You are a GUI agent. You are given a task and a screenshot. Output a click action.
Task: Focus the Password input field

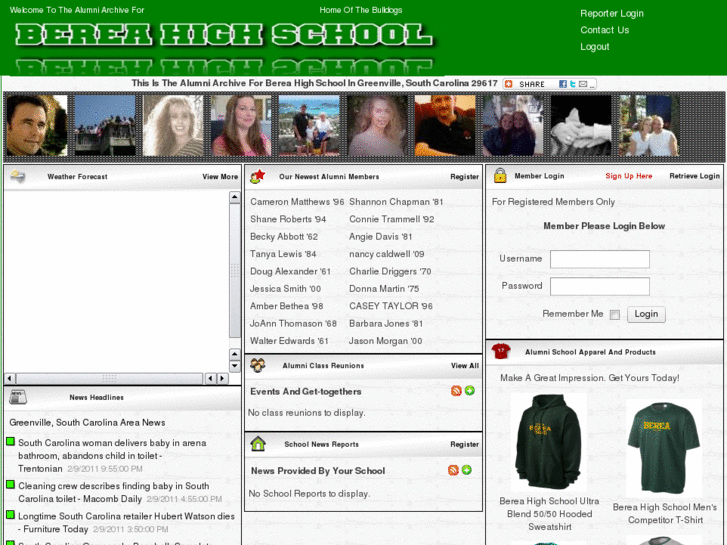click(x=599, y=287)
